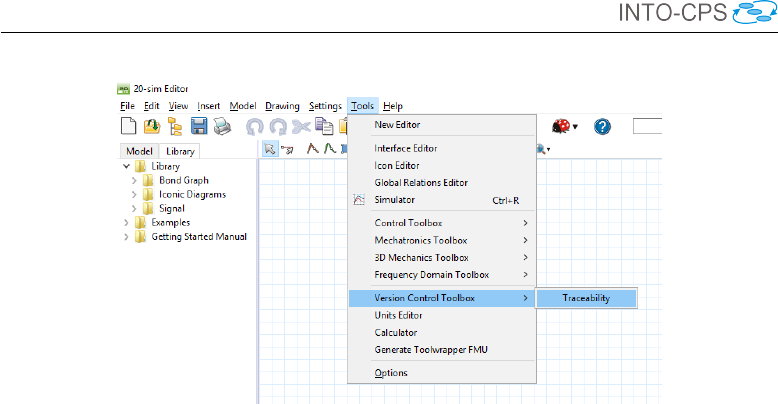Screen dimensions: 778x404
Task: Open the Frequency Domain Toolbox submenu
Action: (442, 274)
